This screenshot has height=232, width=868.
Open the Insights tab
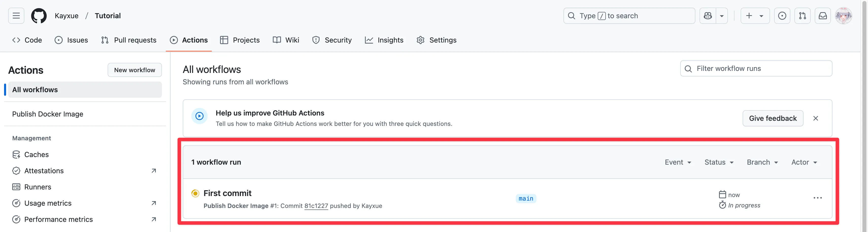coord(384,40)
